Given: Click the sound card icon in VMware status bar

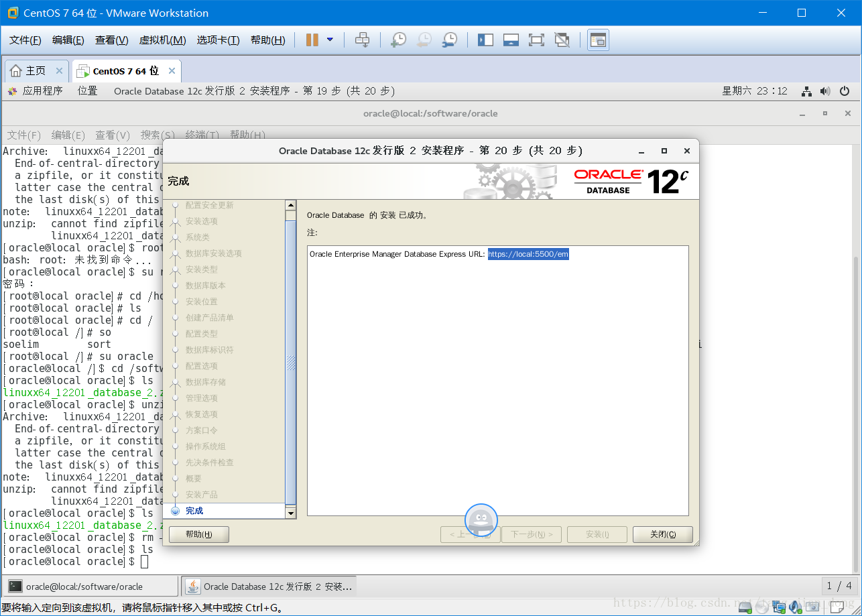Looking at the screenshot, I should point(796,607).
